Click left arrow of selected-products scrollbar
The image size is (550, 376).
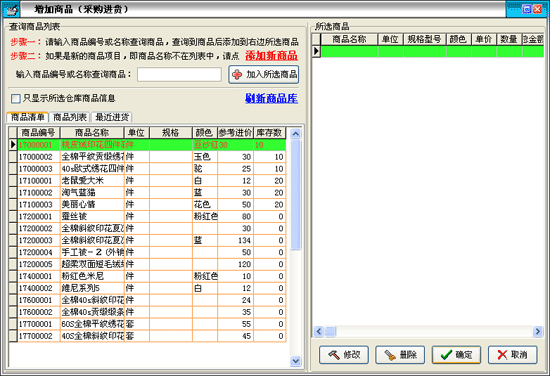pos(318,331)
